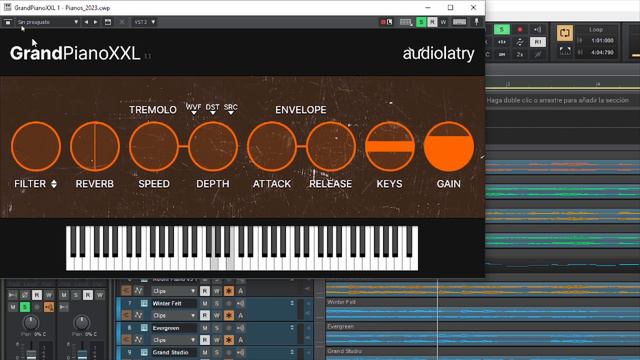Click the envelope RELEASE knob
The width and height of the screenshot is (640, 360).
tap(331, 147)
